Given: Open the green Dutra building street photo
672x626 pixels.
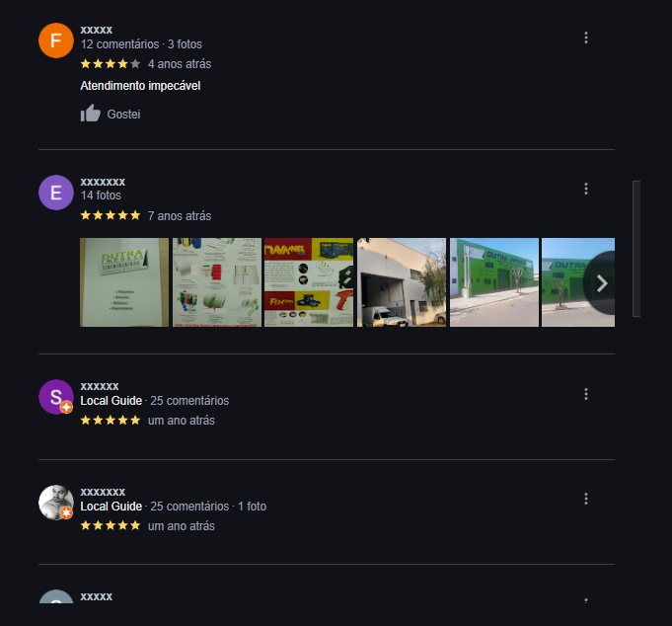Looking at the screenshot, I should pos(494,282).
